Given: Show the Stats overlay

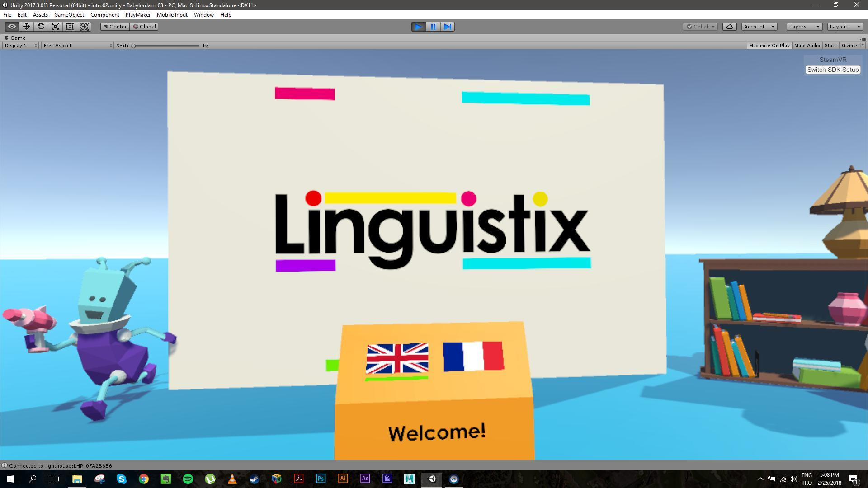Looking at the screenshot, I should coord(830,46).
